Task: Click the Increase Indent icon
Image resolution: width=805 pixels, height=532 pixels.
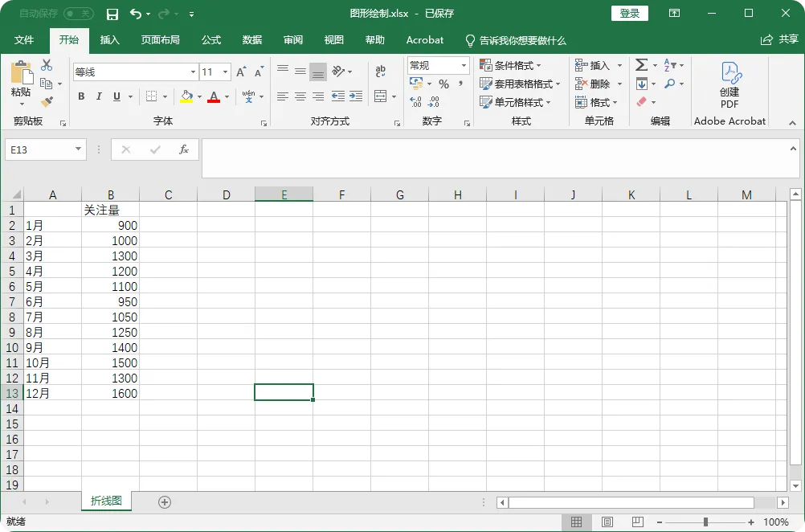Action: coord(356,96)
